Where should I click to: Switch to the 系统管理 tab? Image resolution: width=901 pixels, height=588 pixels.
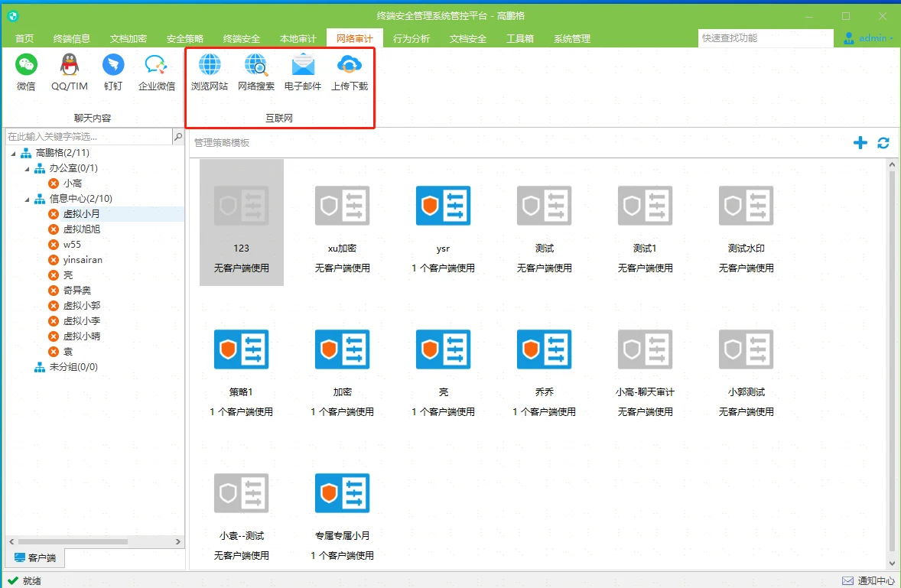click(572, 38)
